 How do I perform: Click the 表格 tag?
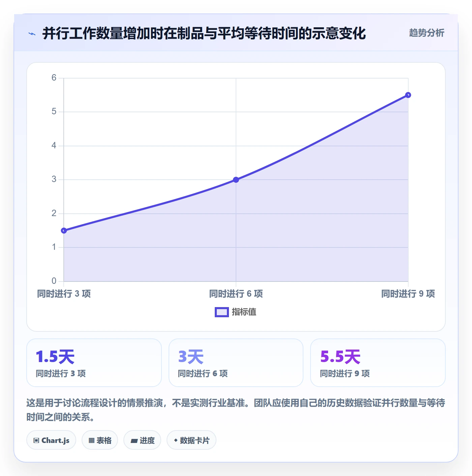[100, 440]
